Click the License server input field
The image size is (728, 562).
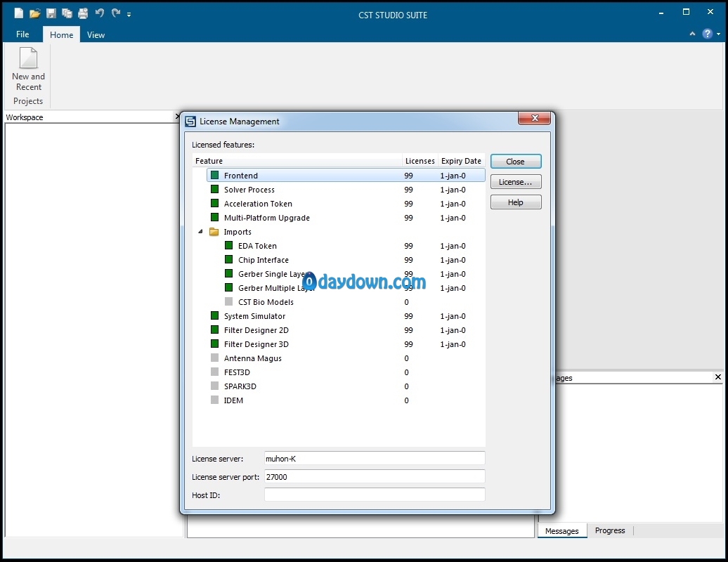pyautogui.click(x=375, y=459)
